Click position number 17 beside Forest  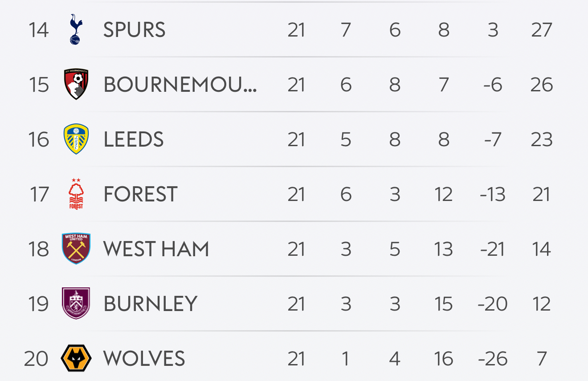point(39,194)
